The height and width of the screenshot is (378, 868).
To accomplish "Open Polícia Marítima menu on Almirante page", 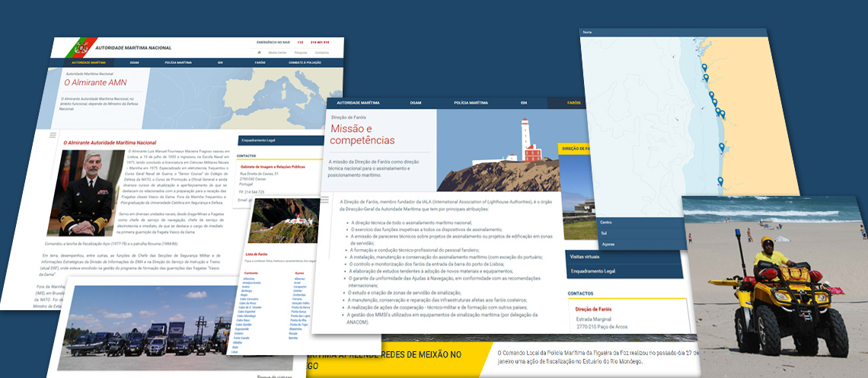I will coord(178,62).
